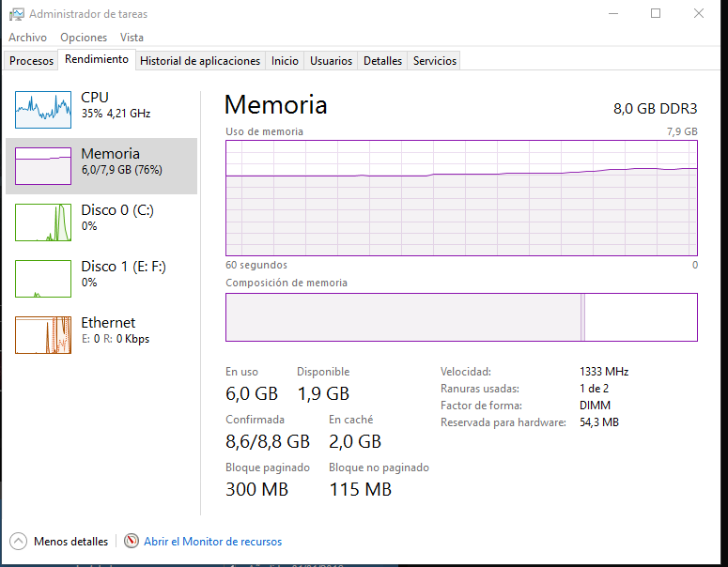Viewport: 728px width, 567px height.
Task: Open the Disco 1 (E: F:) graph
Action: point(43,279)
